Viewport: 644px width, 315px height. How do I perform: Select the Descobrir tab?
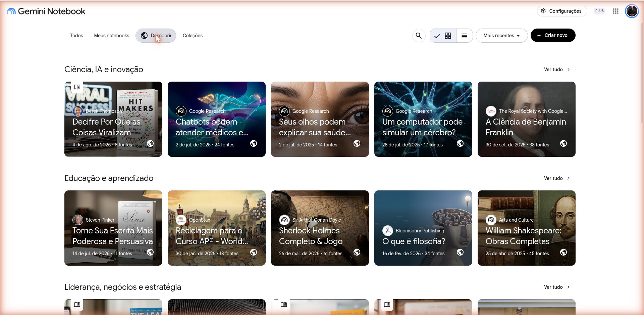pyautogui.click(x=156, y=36)
